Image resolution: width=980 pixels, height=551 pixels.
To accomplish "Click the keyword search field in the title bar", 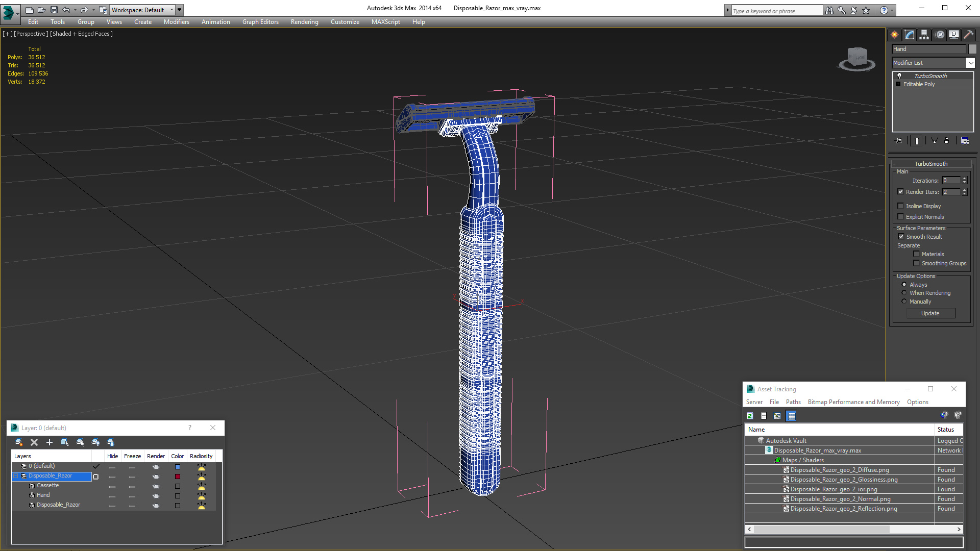I will pos(776,11).
